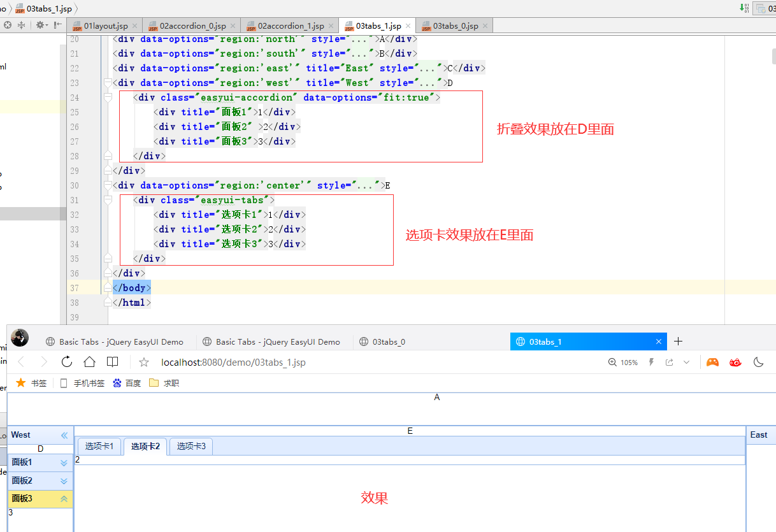Click the lightning speed-mode icon
This screenshot has height=532, width=776.
tap(651, 362)
